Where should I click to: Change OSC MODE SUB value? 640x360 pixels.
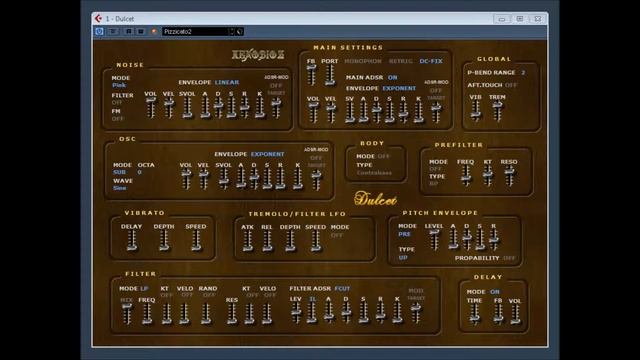tap(119, 172)
